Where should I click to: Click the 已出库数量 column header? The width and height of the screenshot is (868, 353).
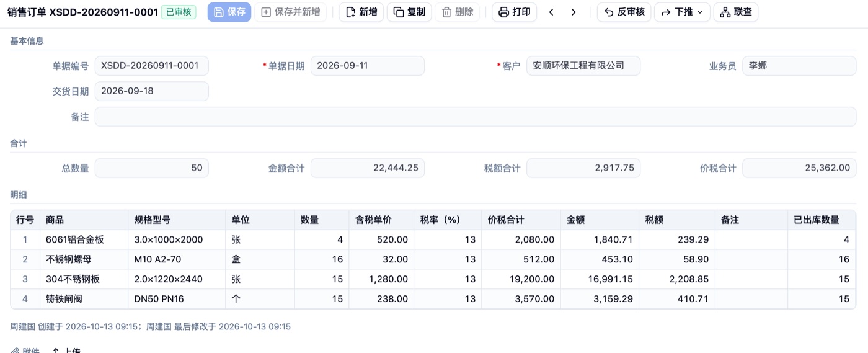click(821, 220)
